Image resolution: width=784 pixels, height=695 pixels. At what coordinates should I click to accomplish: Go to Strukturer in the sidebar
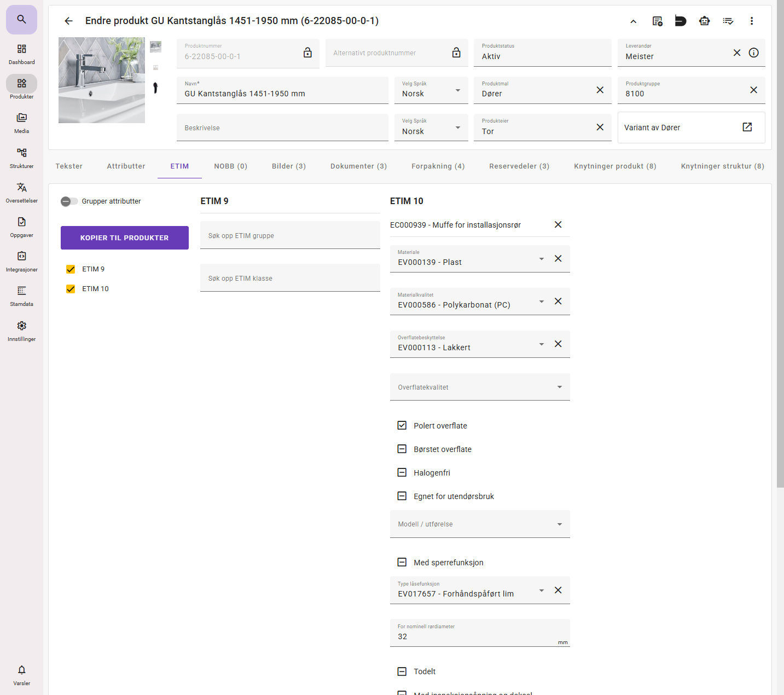(x=21, y=158)
